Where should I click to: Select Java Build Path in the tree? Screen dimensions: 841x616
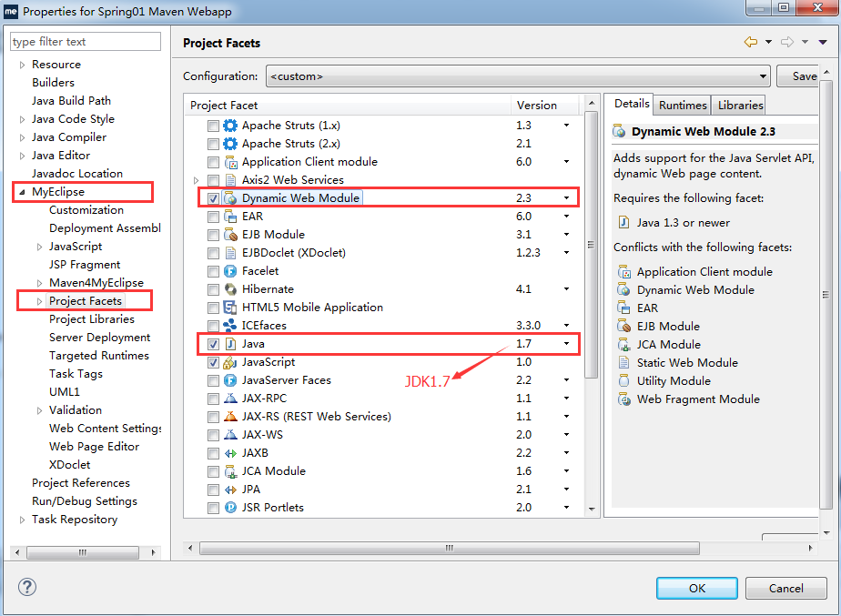point(71,101)
